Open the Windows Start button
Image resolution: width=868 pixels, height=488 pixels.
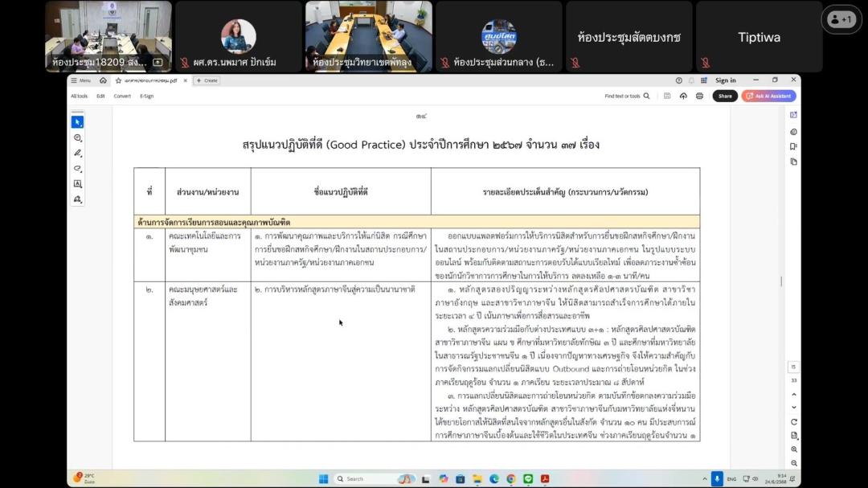coord(324,478)
